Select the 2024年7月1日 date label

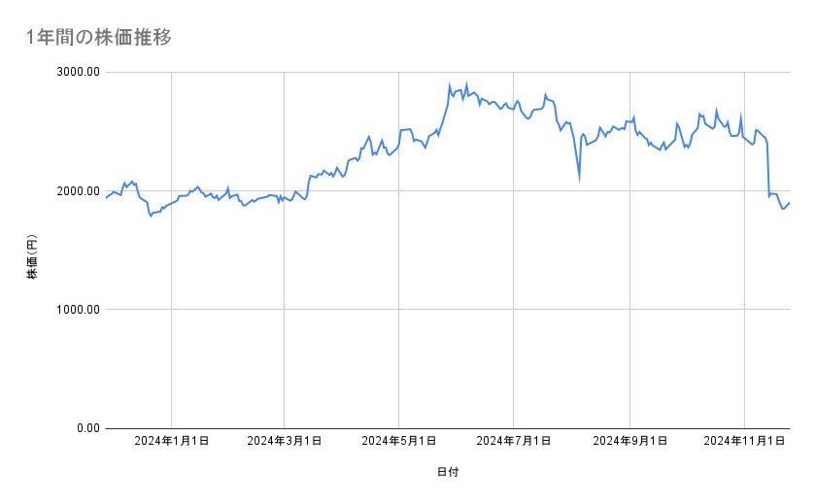point(514,442)
